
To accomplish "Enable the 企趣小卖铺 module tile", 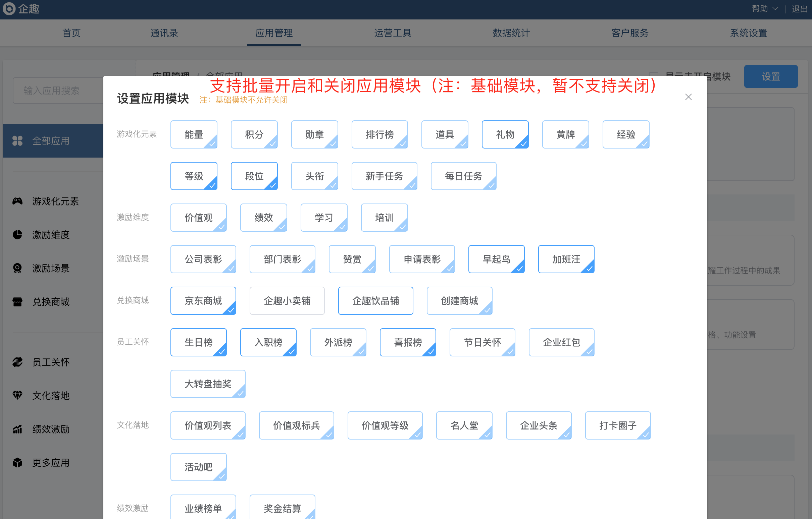I will (x=287, y=301).
